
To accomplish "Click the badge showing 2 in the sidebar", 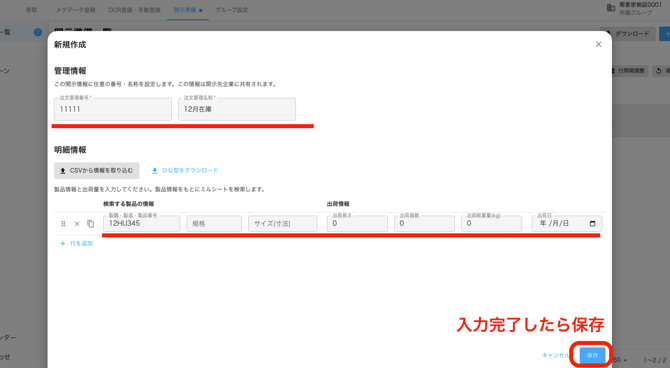I will (38, 32).
